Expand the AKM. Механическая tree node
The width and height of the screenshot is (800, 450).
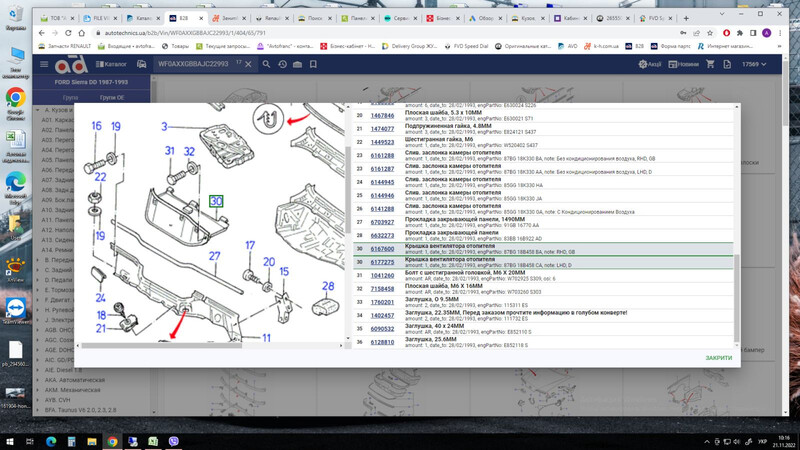click(x=38, y=390)
